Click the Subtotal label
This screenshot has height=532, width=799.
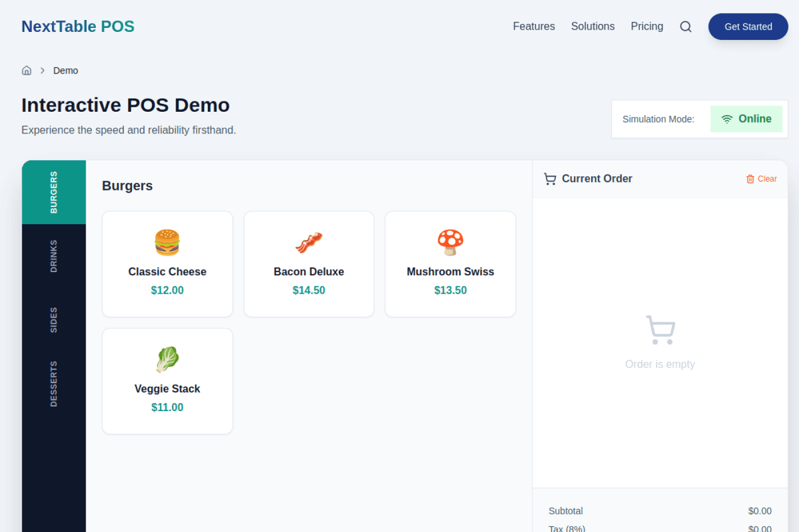(566, 511)
